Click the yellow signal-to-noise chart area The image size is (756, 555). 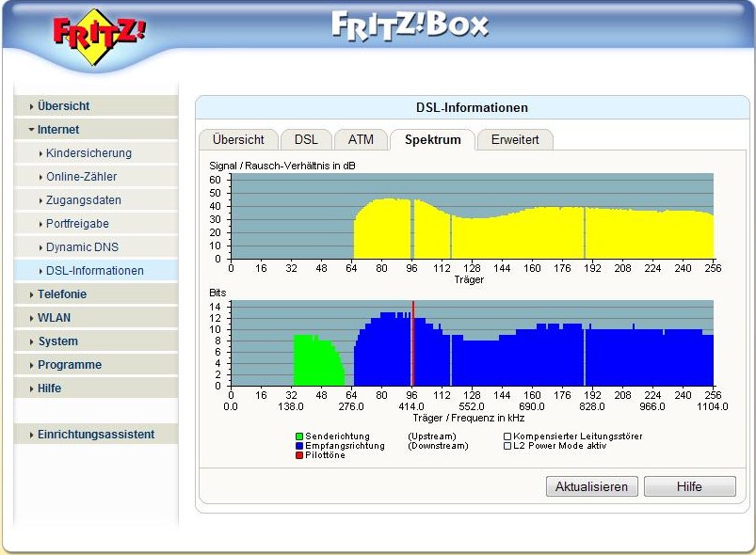pyautogui.click(x=533, y=229)
